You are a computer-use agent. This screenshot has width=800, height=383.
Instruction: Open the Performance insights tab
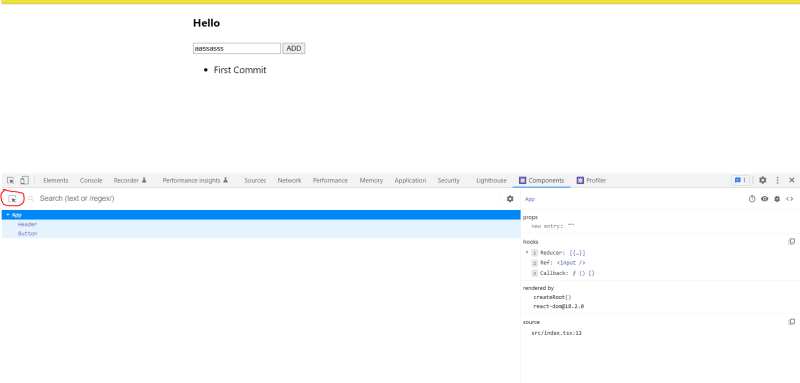(195, 181)
